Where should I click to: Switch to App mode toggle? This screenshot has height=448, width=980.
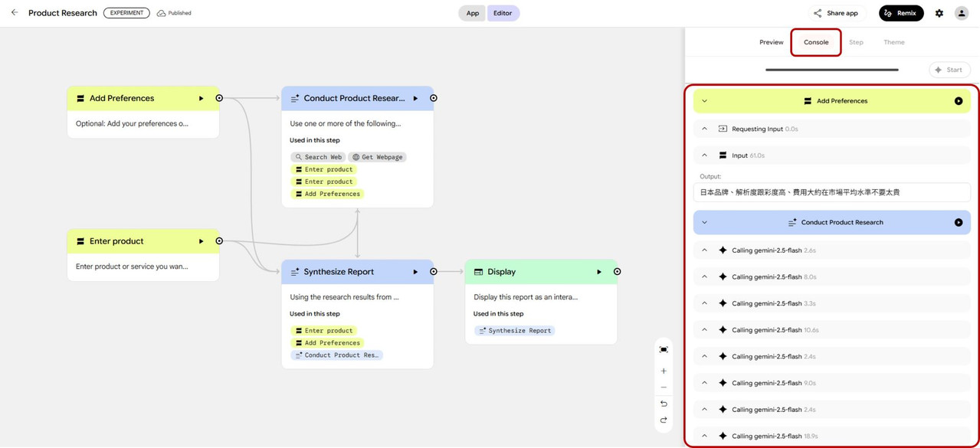click(x=473, y=13)
